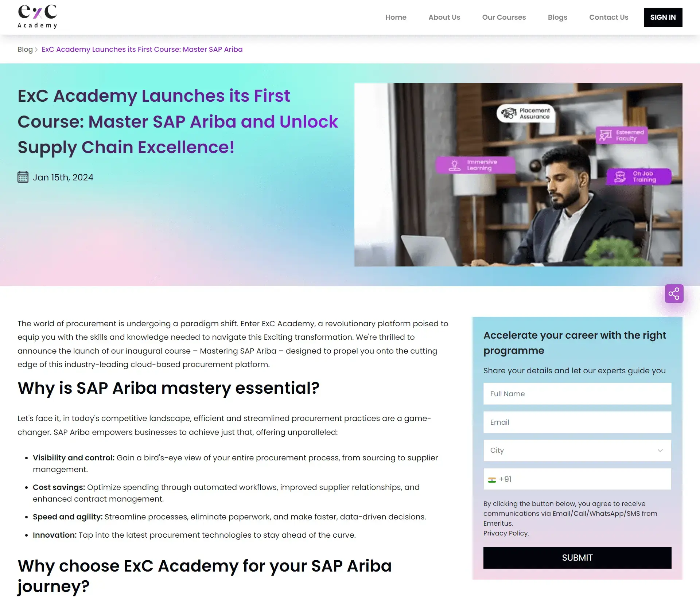The height and width of the screenshot is (600, 700).
Task: Navigate to Blogs in the header
Action: tap(557, 17)
